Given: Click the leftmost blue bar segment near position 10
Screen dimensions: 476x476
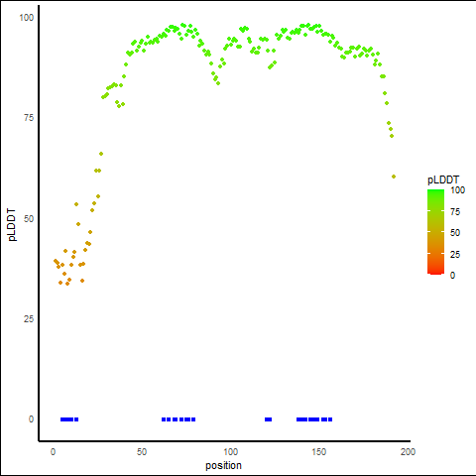Looking at the screenshot, I should [66, 419].
